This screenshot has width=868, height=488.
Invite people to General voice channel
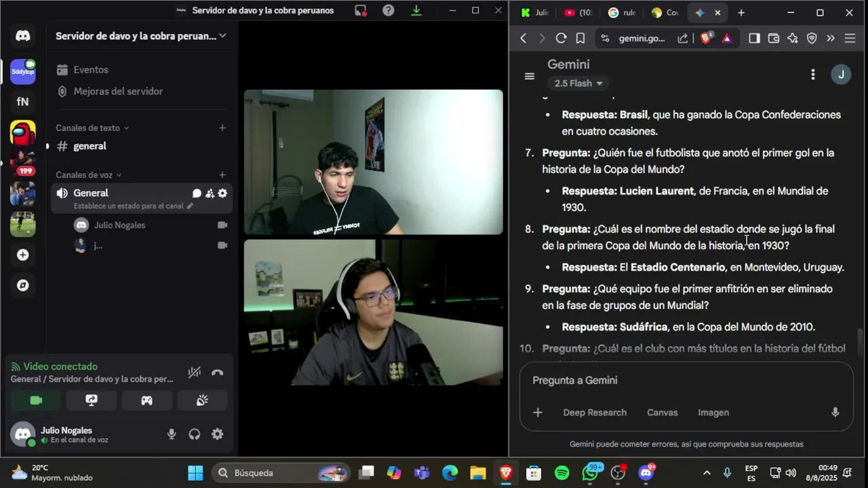pos(210,194)
